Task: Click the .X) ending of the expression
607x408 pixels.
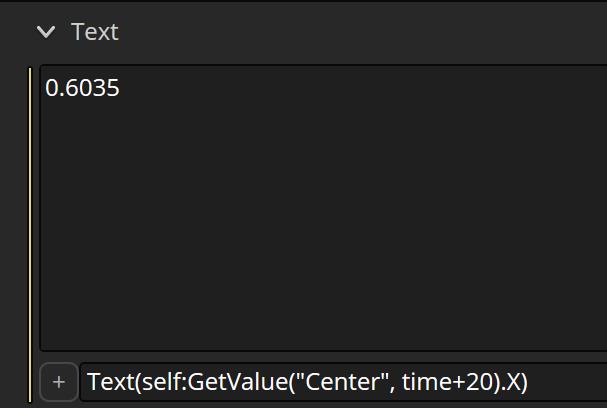Action: coord(513,382)
